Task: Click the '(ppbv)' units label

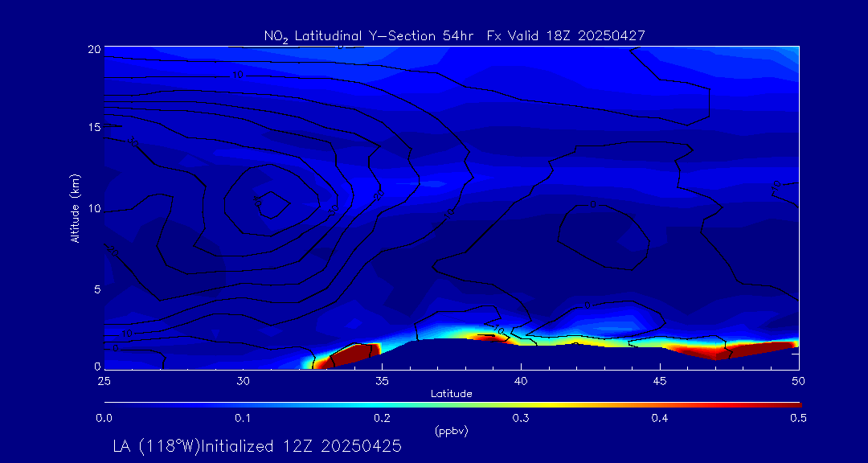Action: 451,432
